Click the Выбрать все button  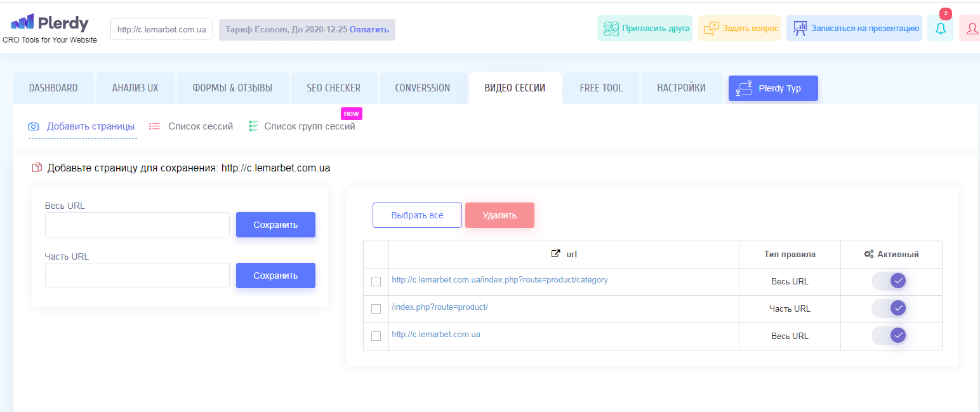(x=417, y=215)
